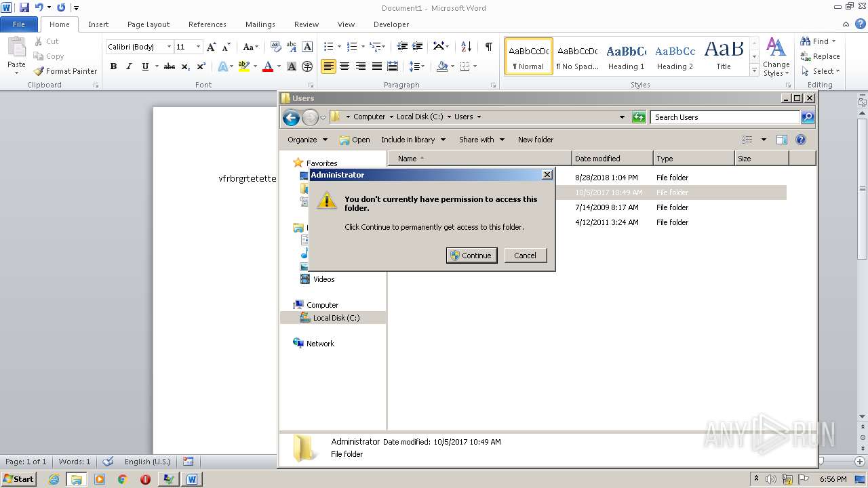This screenshot has height=488, width=868.
Task: Open Internet Explorer from taskbar
Action: 54,479
